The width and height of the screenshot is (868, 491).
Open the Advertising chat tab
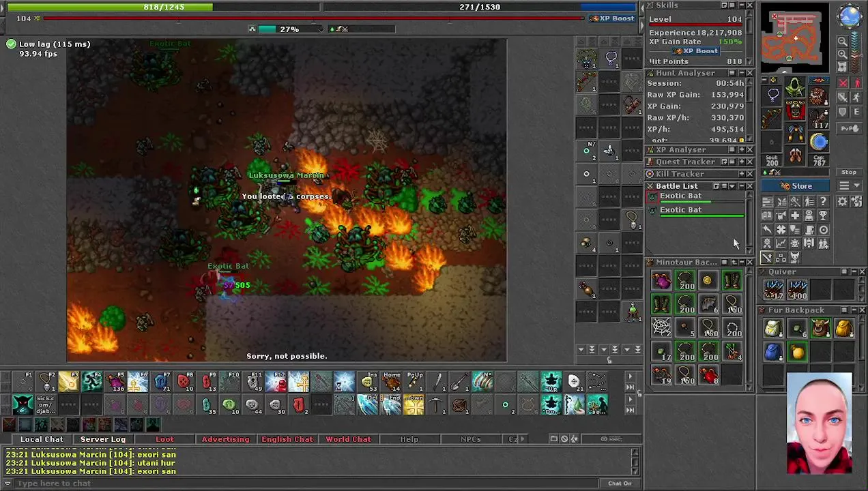(225, 439)
